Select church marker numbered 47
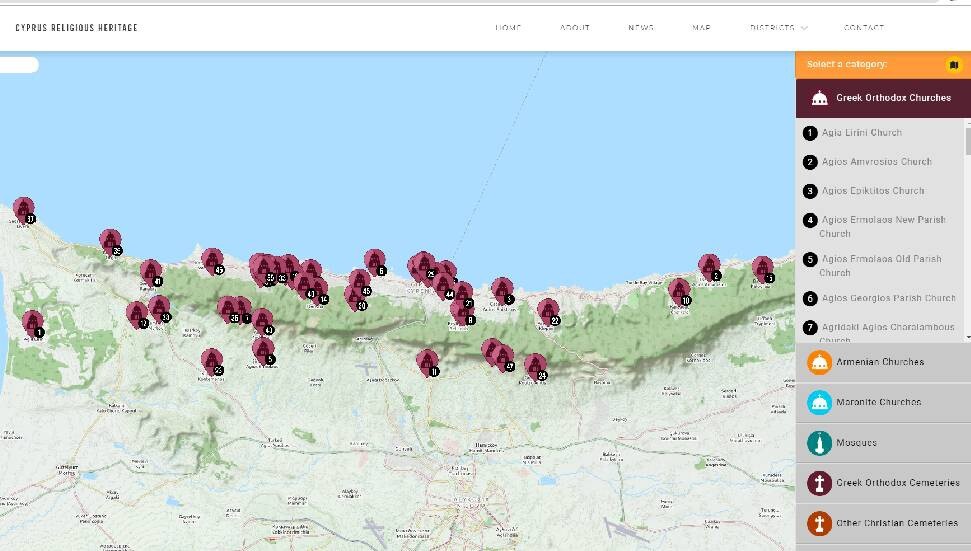 (x=503, y=357)
